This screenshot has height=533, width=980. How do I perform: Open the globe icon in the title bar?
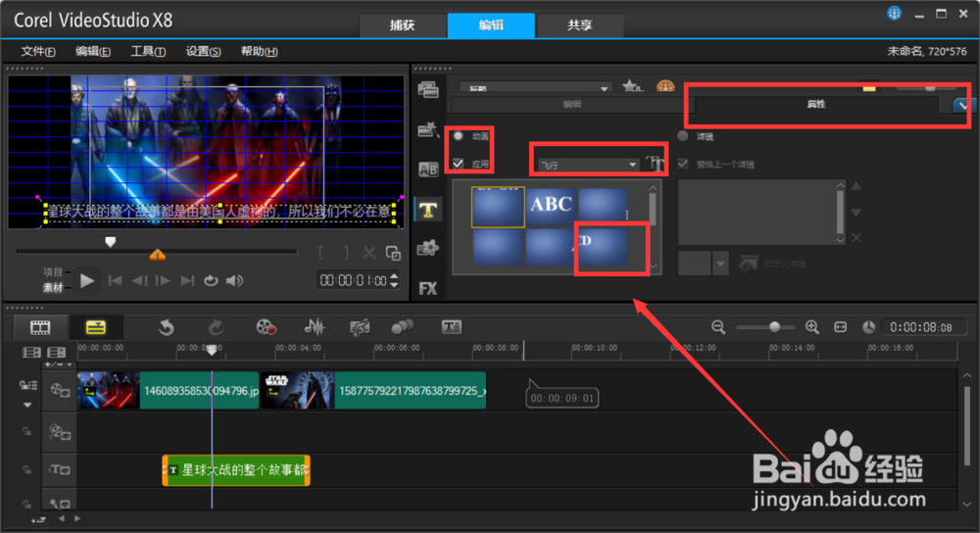click(895, 13)
